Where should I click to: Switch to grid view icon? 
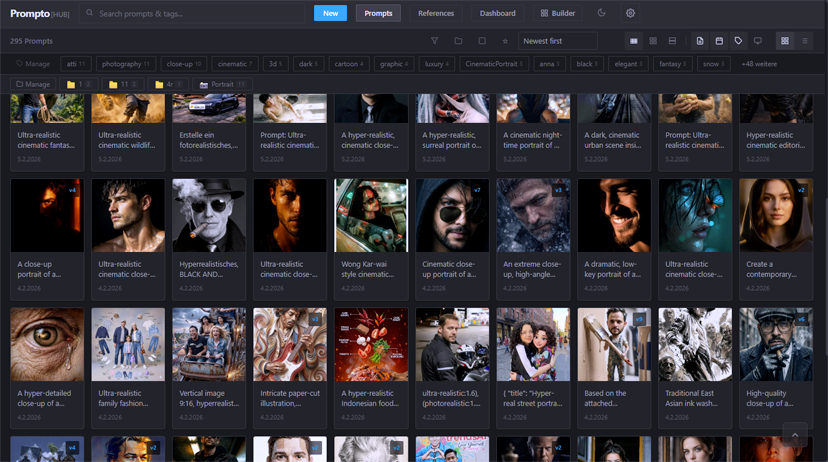pos(785,41)
